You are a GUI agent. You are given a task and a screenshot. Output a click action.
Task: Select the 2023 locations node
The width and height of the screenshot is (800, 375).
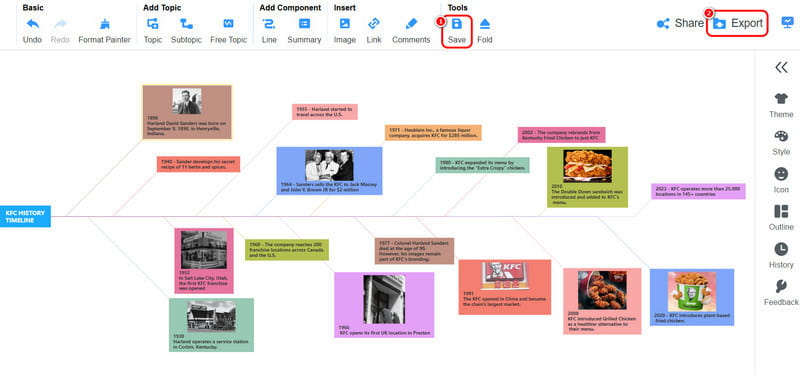[698, 191]
